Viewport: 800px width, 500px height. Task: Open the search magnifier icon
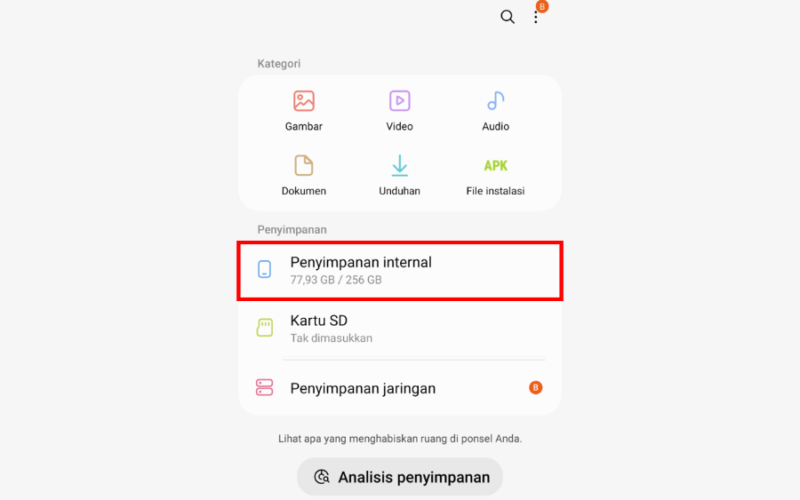[x=507, y=17]
